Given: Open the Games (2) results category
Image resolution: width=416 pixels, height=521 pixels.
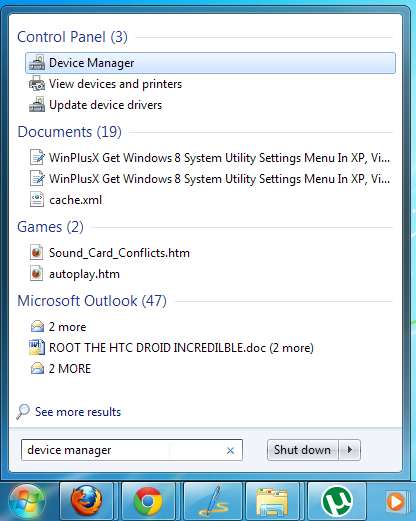Looking at the screenshot, I should tap(50, 227).
